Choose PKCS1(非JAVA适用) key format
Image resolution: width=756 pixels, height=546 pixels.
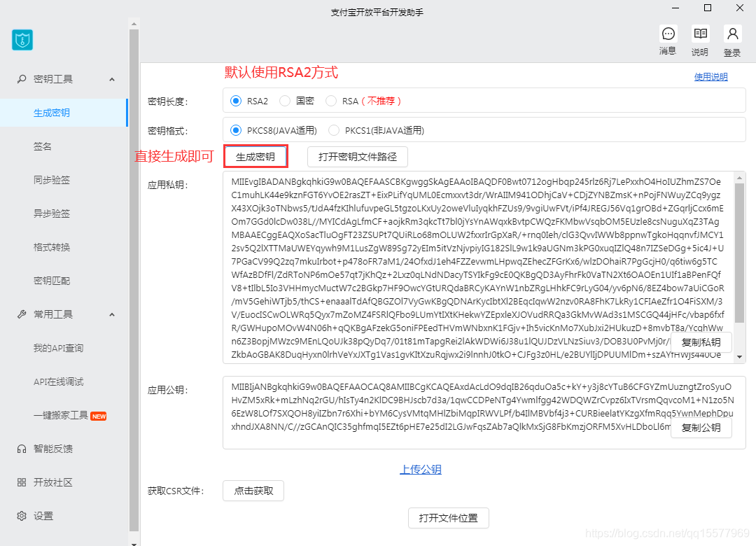(x=334, y=130)
